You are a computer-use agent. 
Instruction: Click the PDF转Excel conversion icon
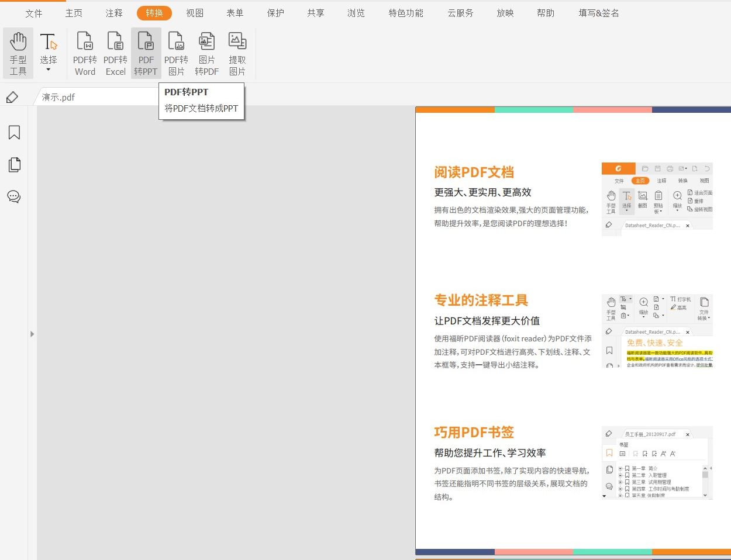115,53
